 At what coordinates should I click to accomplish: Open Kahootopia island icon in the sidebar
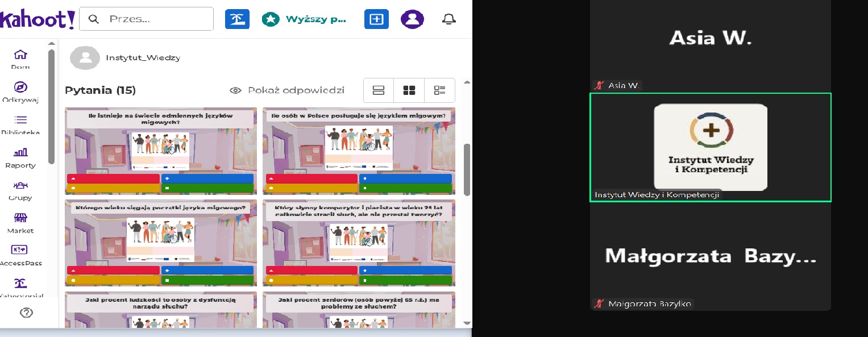pyautogui.click(x=20, y=283)
